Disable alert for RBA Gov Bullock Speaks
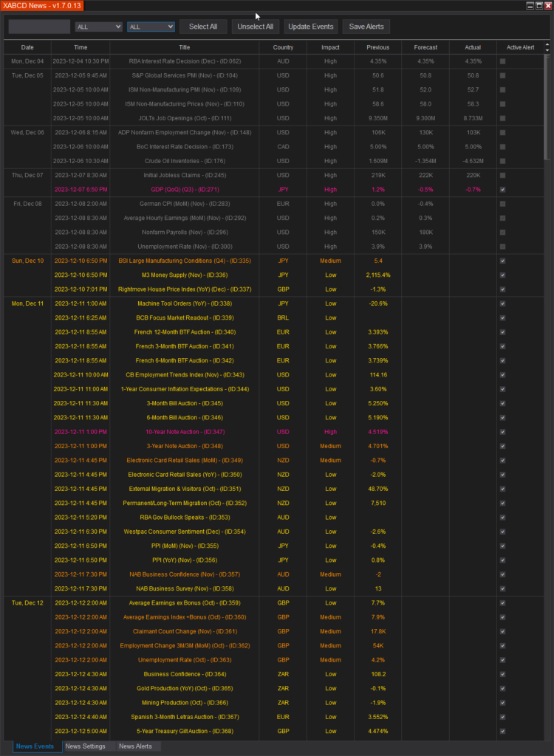554x756 pixels. pos(502,518)
